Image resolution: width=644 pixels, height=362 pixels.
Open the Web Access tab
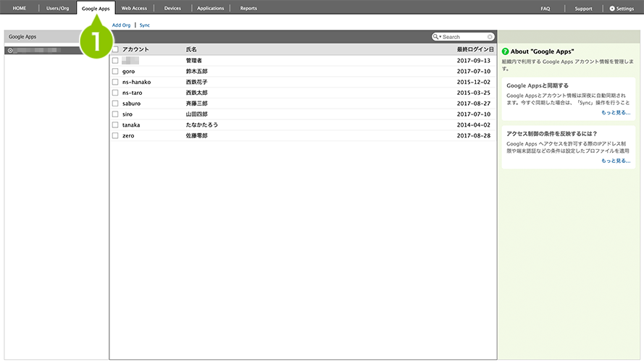(134, 8)
